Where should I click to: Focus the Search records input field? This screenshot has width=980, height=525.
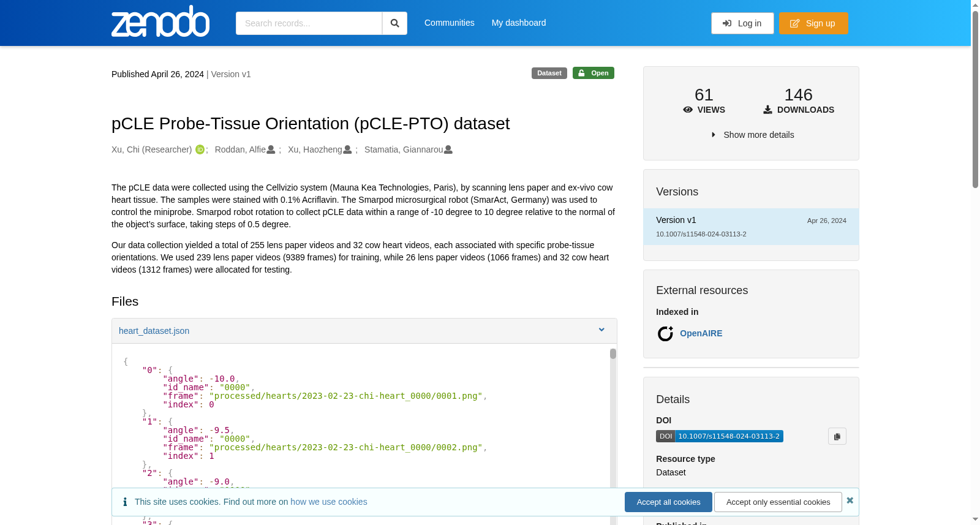tap(309, 23)
